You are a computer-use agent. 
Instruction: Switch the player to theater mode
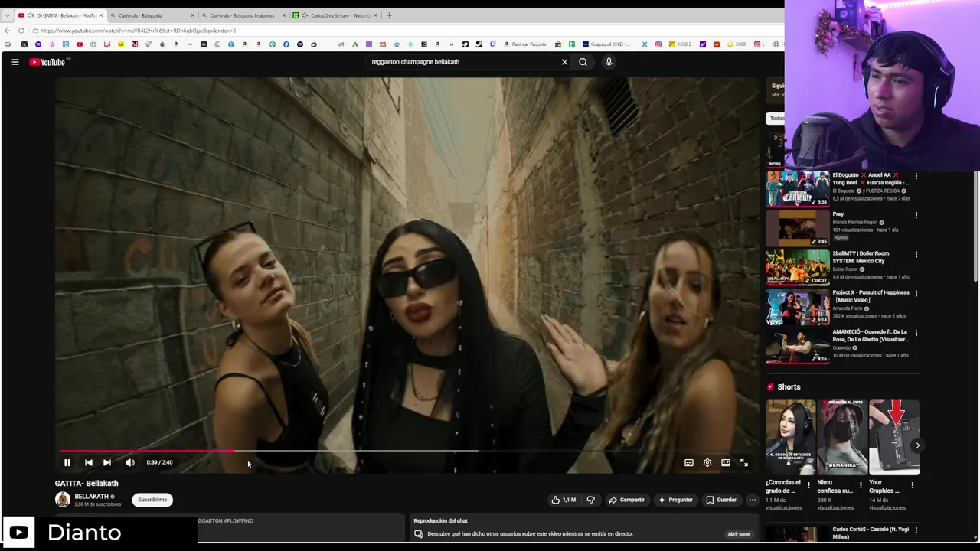click(x=726, y=462)
